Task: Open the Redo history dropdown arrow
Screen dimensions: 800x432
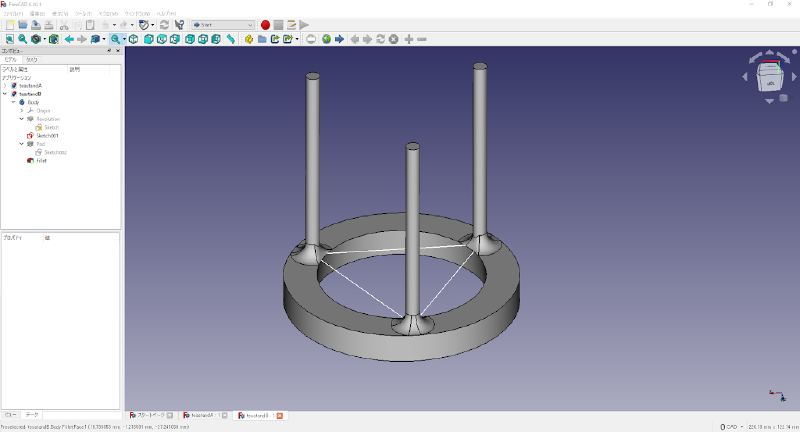Action: pos(132,25)
